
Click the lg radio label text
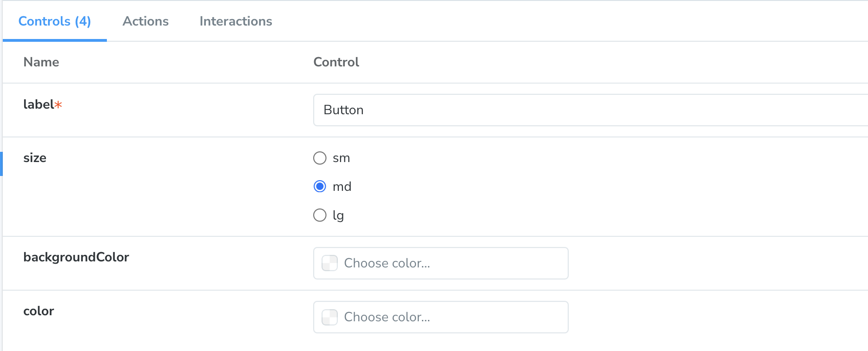[338, 215]
